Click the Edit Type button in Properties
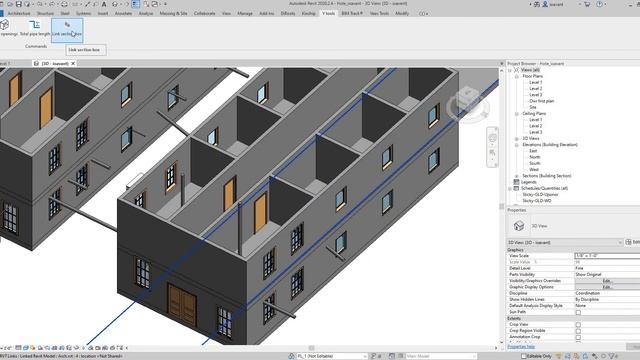 coord(633,242)
